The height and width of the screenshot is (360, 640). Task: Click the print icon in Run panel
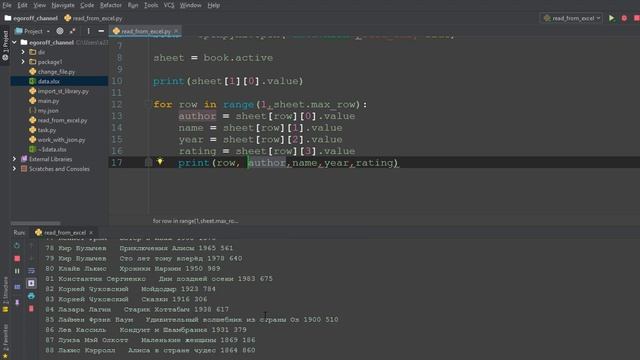(31, 296)
